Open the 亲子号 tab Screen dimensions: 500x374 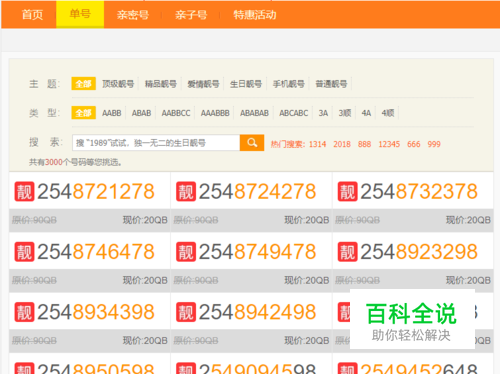point(191,15)
